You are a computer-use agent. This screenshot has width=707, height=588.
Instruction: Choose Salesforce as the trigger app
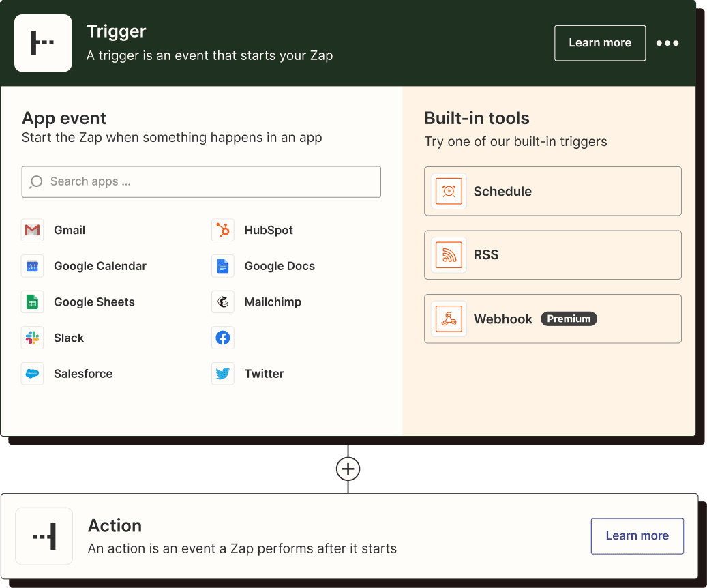click(32, 374)
